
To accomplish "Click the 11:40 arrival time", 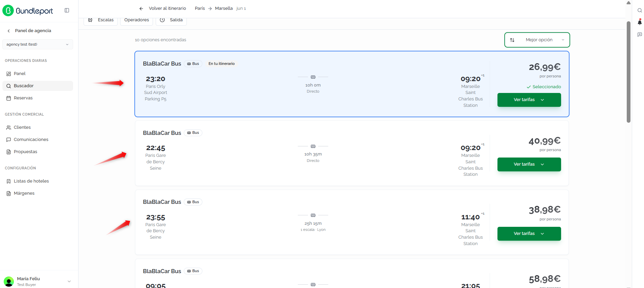I will 470,217.
